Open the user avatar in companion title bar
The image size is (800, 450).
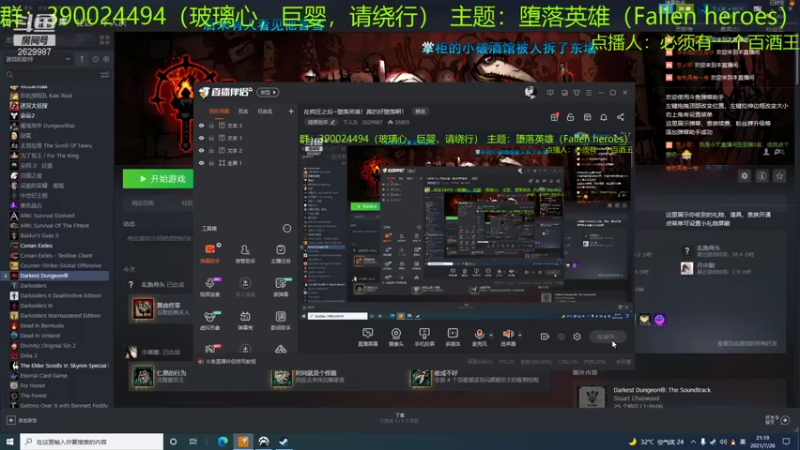pos(530,92)
